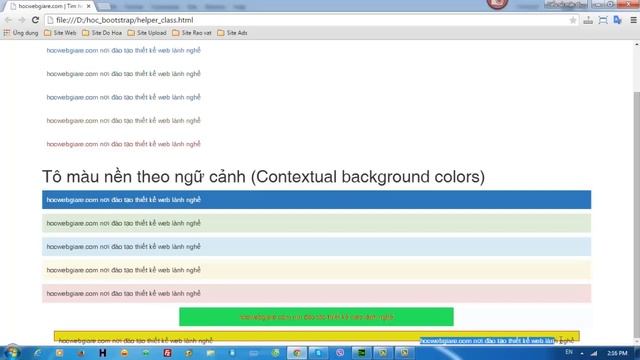This screenshot has height=360, width=640.
Task: Click the ruler extension icon beside the star
Action: tap(588, 20)
